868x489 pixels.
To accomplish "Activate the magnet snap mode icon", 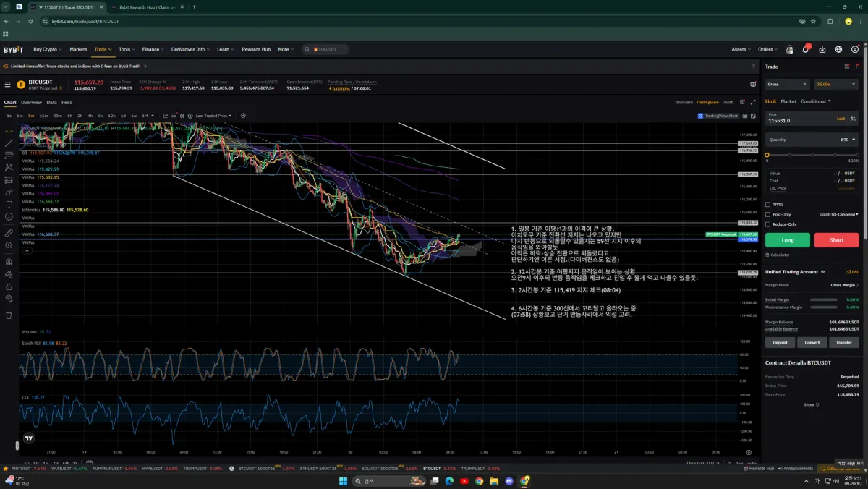I will pos(9,262).
